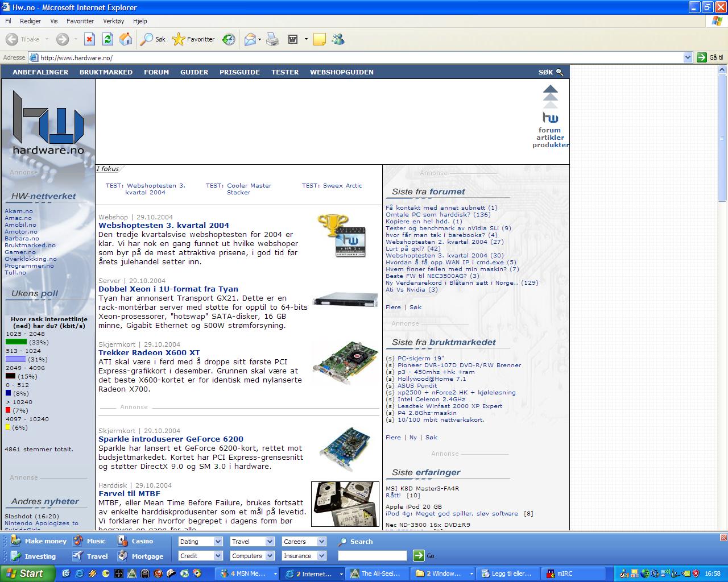The width and height of the screenshot is (728, 582).
Task: Open the Careers dropdown
Action: coord(304,541)
